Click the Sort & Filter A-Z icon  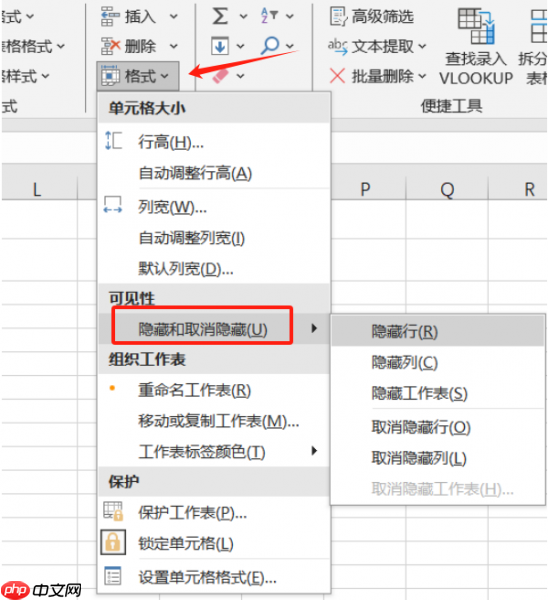269,16
